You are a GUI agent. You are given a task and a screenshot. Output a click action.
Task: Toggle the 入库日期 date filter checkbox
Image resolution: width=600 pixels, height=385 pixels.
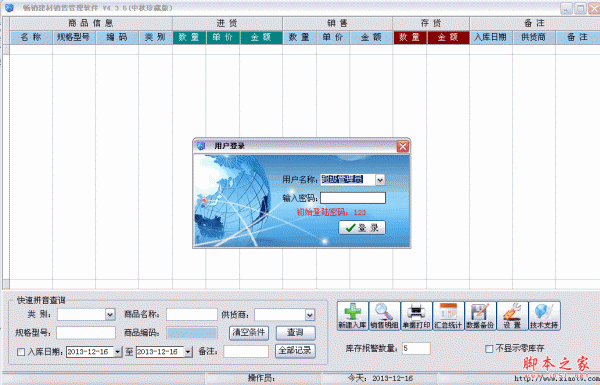tap(21, 352)
